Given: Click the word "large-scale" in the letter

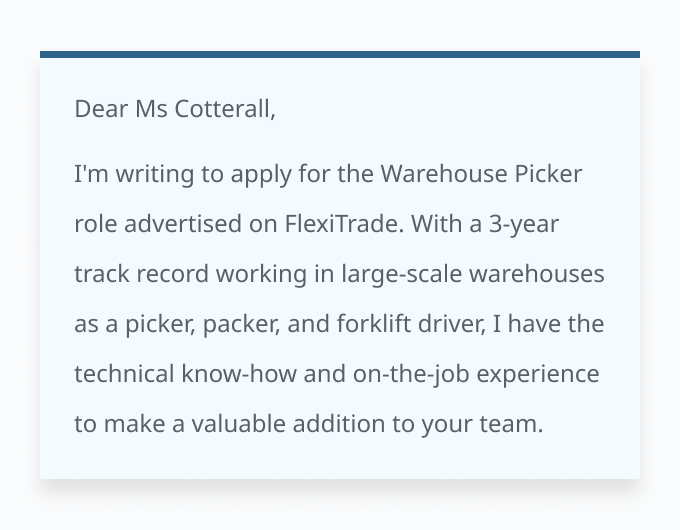Looking at the screenshot, I should click(402, 275).
